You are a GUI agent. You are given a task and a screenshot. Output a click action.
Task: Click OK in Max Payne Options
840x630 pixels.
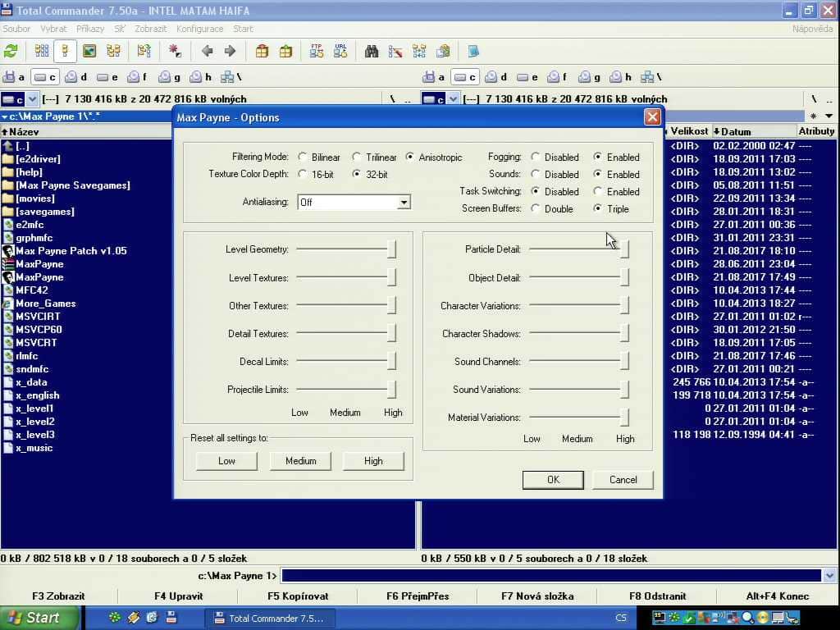click(x=553, y=479)
